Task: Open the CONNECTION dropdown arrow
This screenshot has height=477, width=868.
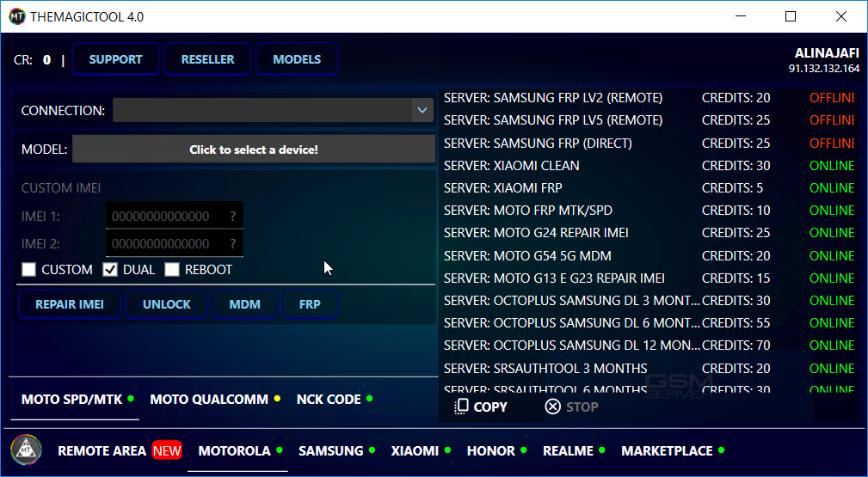Action: [422, 110]
